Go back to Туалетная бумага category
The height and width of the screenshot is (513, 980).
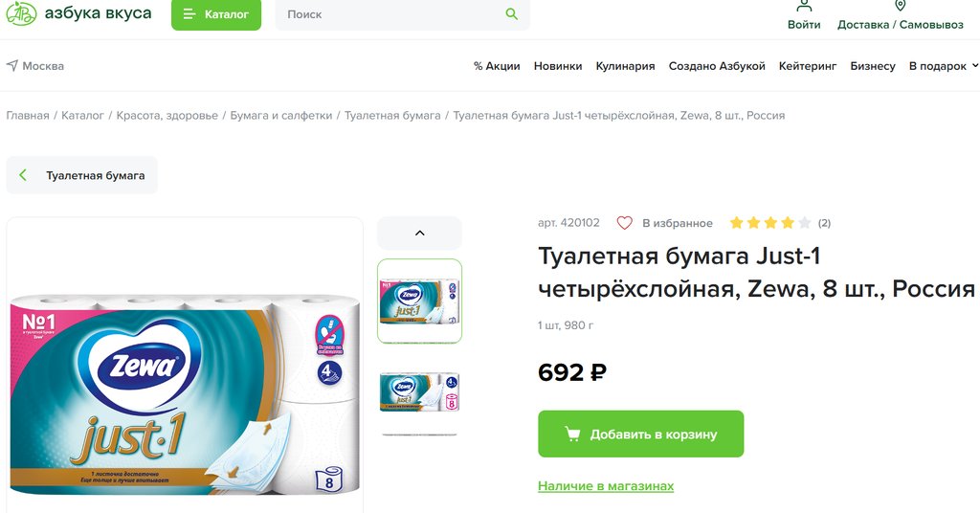point(82,175)
